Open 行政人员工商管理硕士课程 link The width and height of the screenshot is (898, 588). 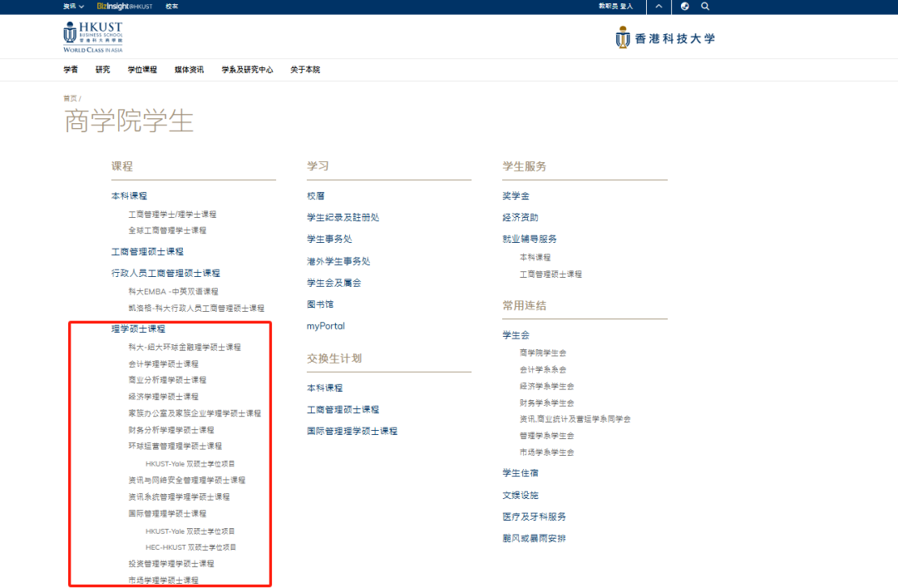(165, 274)
